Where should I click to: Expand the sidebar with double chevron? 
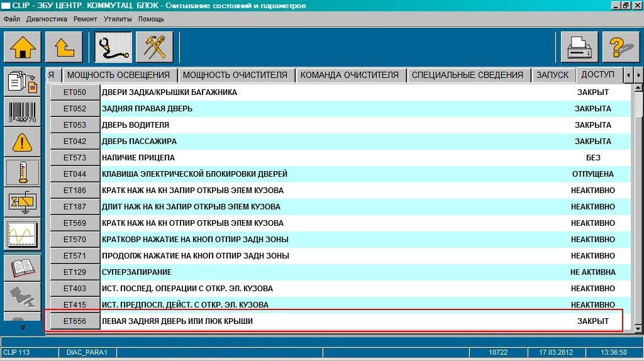click(22, 326)
